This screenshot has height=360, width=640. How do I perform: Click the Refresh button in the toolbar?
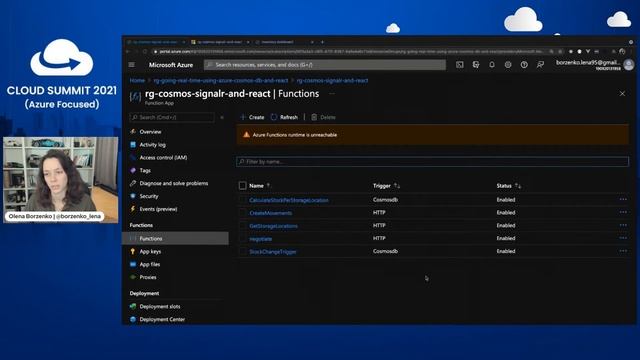284,117
